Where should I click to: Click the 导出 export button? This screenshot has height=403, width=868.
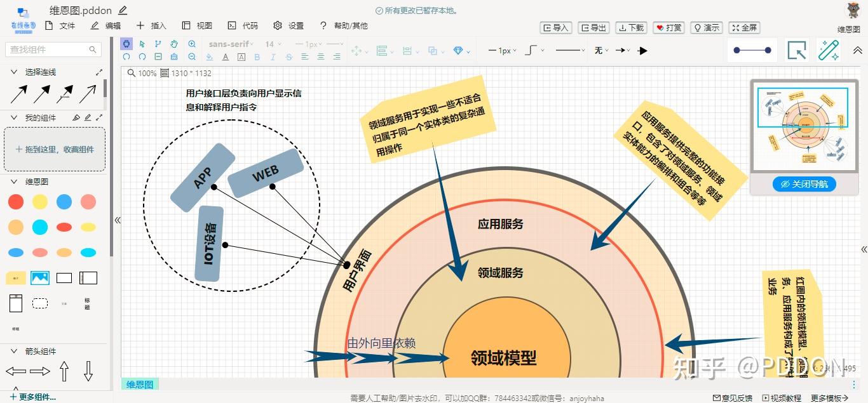tap(593, 27)
